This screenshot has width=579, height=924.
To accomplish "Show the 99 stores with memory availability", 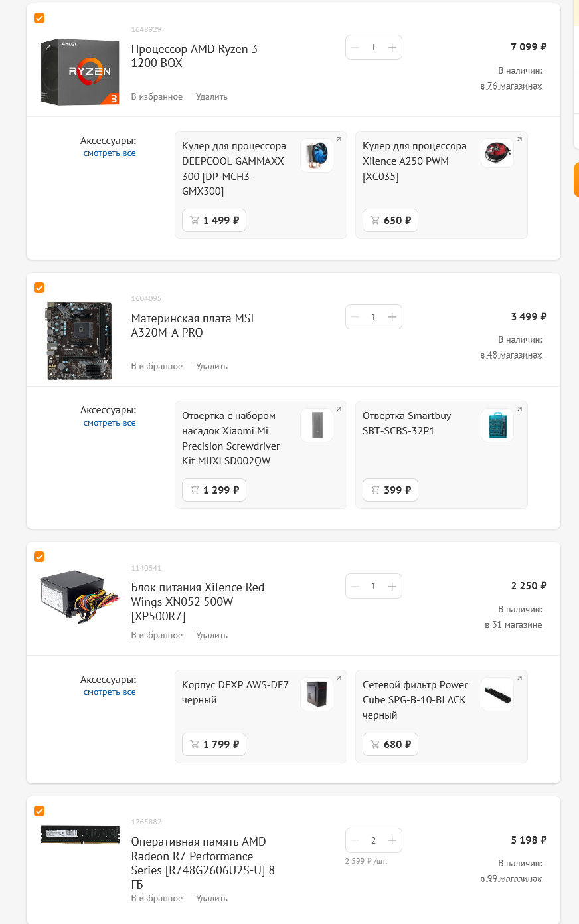I will point(511,879).
